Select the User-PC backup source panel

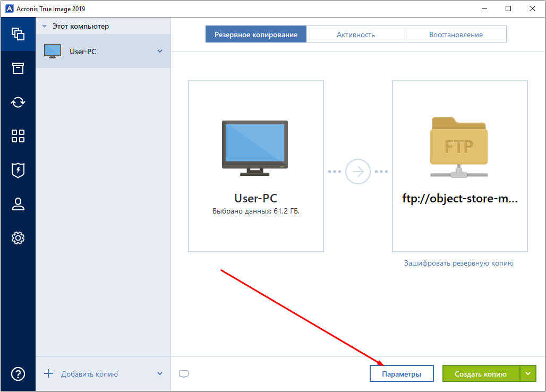(256, 166)
